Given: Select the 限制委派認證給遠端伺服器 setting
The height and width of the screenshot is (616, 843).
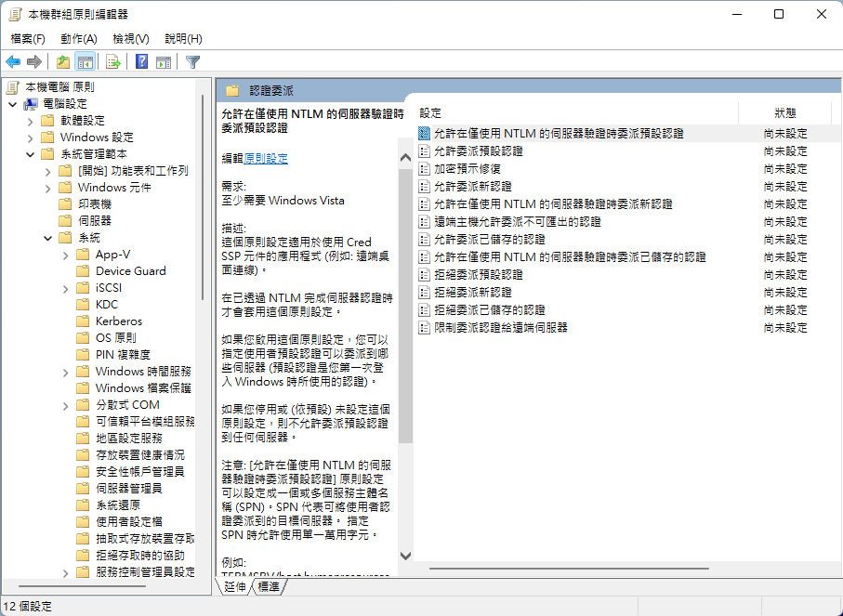Looking at the screenshot, I should (x=500, y=327).
